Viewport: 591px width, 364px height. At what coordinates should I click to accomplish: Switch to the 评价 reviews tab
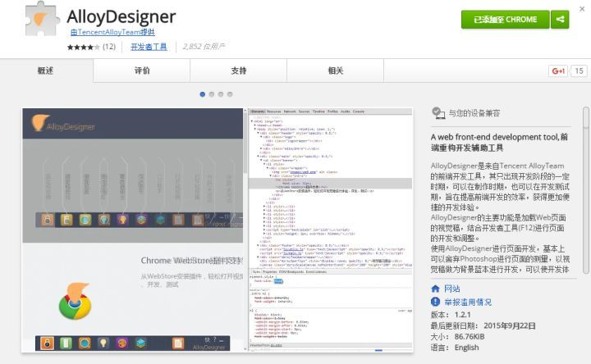coord(142,71)
